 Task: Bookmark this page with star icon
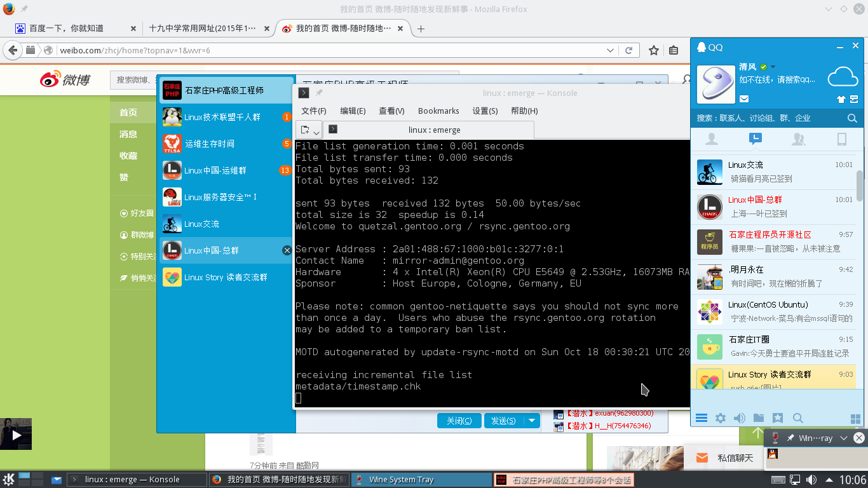[x=653, y=50]
